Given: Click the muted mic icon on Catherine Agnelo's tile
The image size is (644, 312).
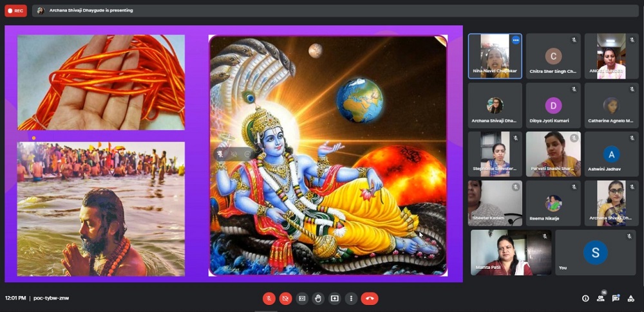Looking at the screenshot, I should [x=632, y=89].
